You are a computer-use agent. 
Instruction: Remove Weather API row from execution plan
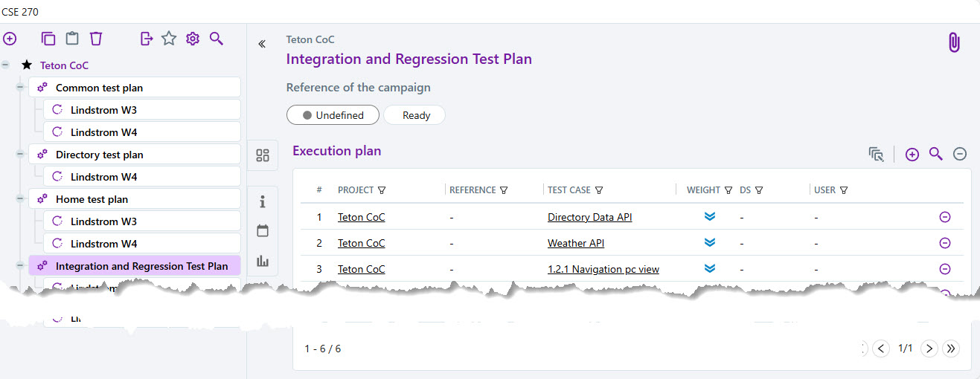pos(945,243)
